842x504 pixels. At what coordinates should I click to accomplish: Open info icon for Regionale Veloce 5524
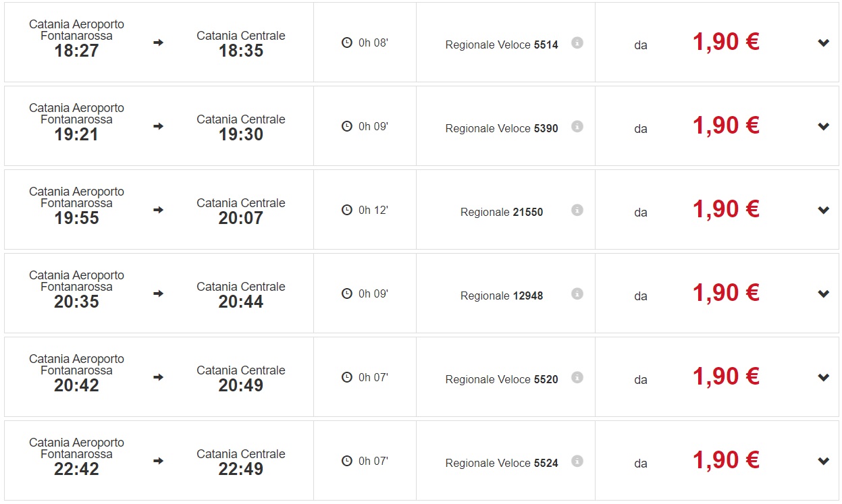click(x=577, y=461)
